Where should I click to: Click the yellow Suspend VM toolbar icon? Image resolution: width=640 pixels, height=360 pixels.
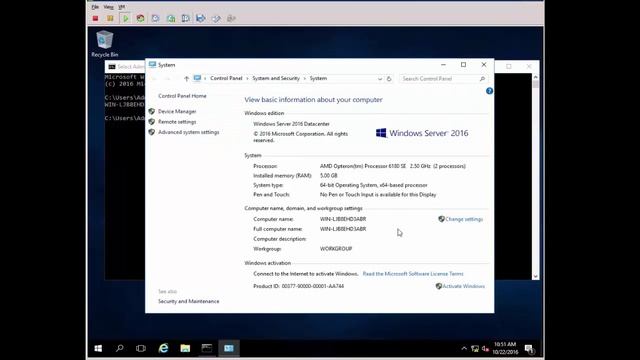(110, 18)
